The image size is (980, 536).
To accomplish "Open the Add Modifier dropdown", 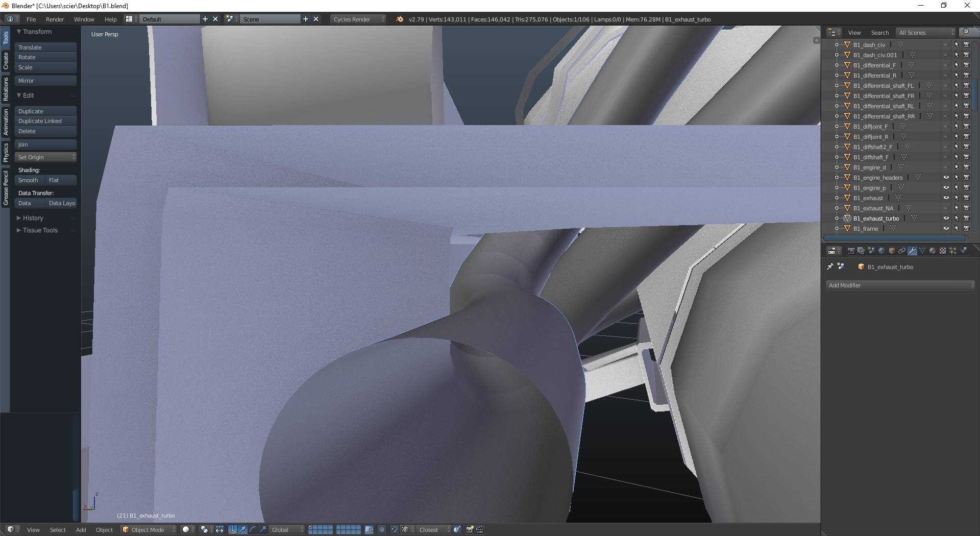I will tap(900, 285).
